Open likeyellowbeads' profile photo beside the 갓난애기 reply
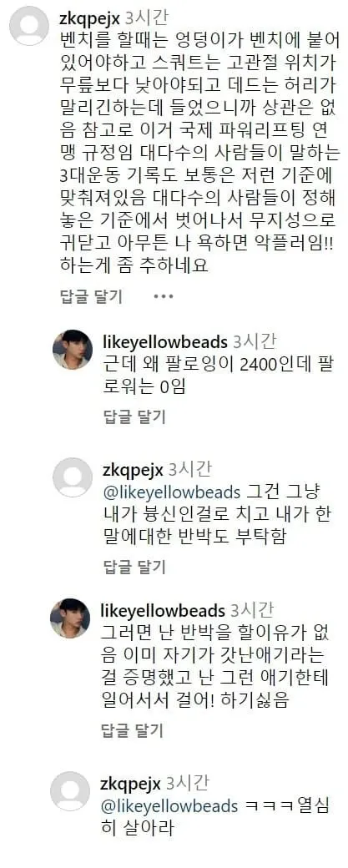 (x=70, y=618)
